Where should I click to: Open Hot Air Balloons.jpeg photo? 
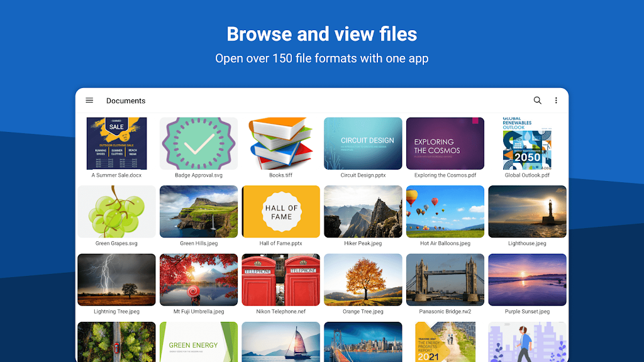click(445, 212)
